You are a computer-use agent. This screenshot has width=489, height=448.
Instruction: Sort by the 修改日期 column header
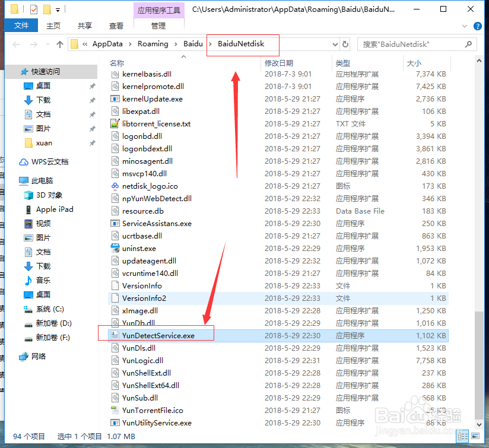tap(279, 63)
